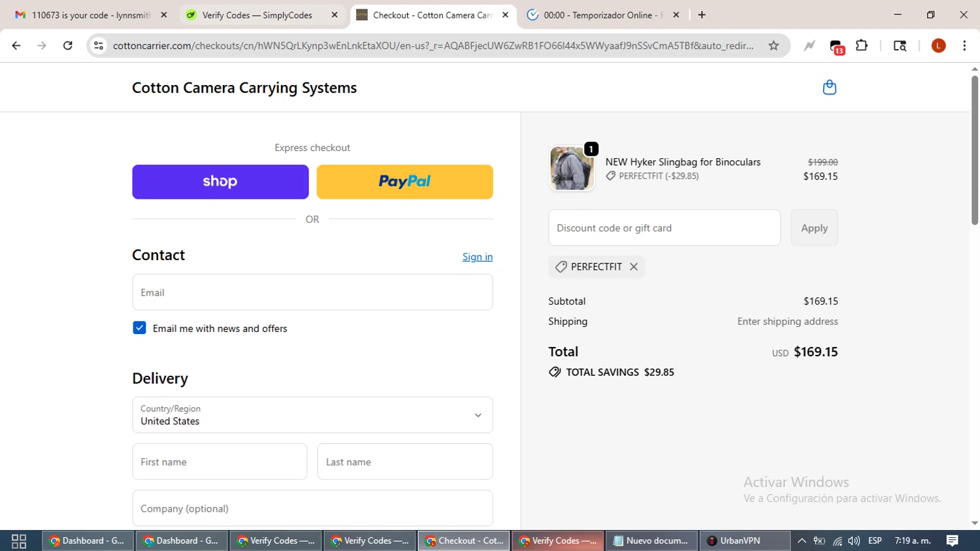View site information icon in address bar
The height and width of the screenshot is (551, 980).
(99, 46)
